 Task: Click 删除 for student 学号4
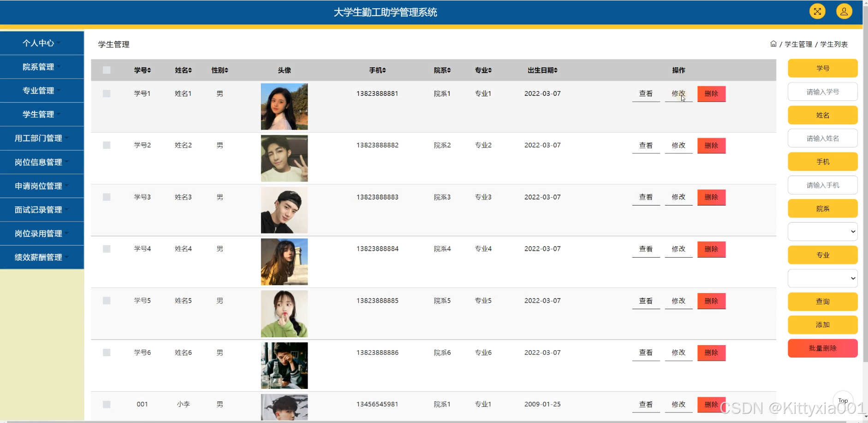pyautogui.click(x=711, y=249)
